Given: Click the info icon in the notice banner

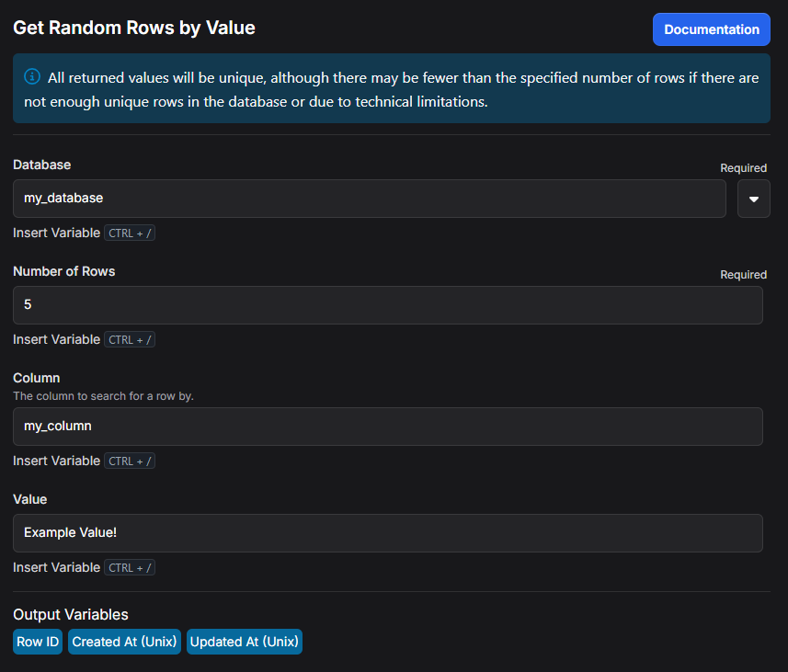Looking at the screenshot, I should pyautogui.click(x=32, y=76).
